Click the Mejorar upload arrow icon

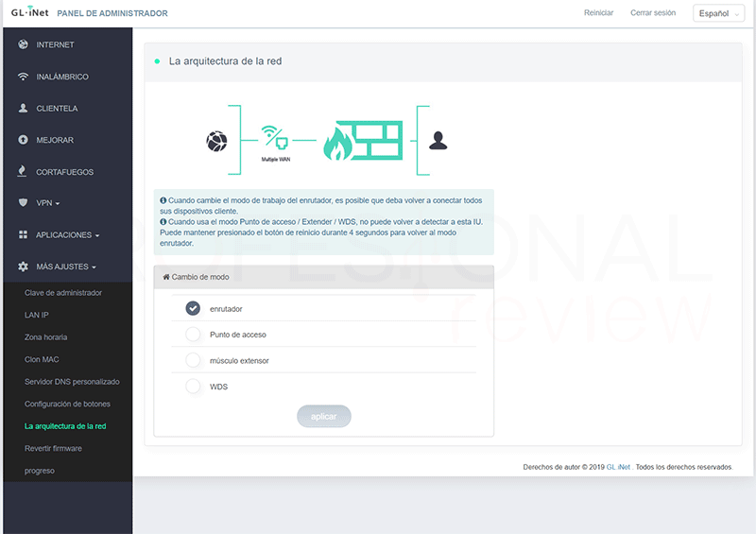click(x=23, y=140)
